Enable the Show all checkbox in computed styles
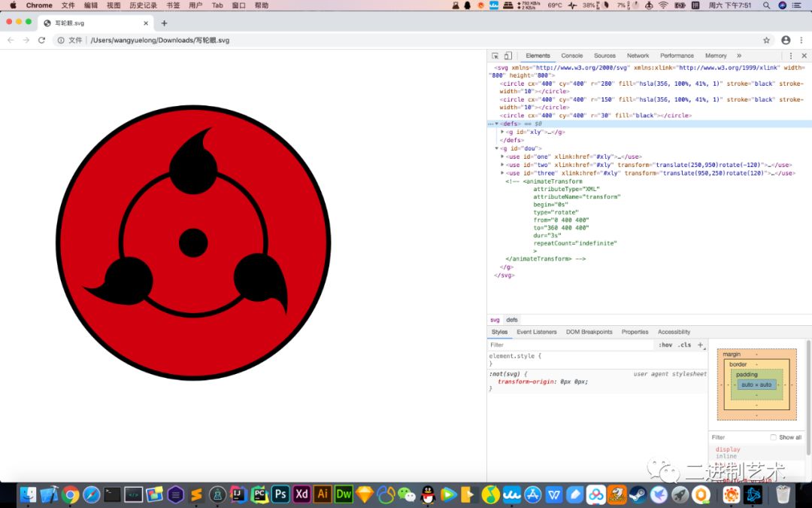 click(x=773, y=437)
